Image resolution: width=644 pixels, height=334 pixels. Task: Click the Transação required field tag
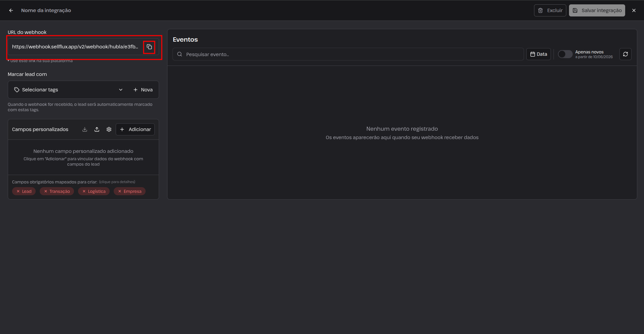coord(57,191)
